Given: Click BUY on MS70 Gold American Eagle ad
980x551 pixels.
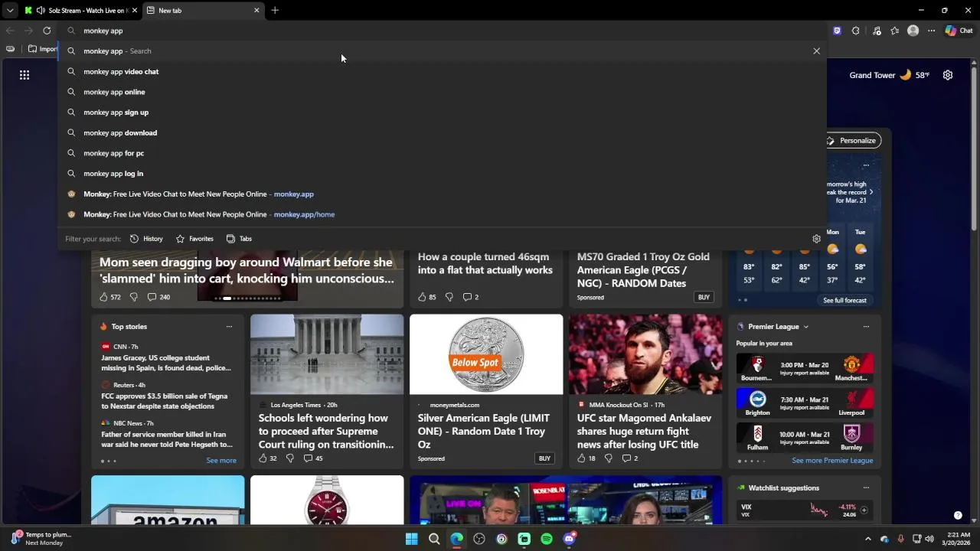Looking at the screenshot, I should coord(704,297).
